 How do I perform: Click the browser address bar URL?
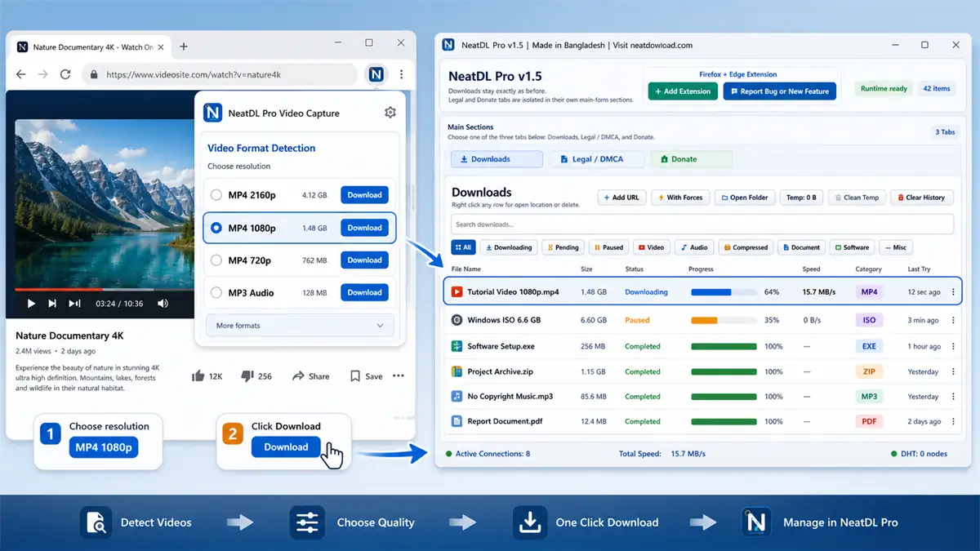(x=194, y=74)
